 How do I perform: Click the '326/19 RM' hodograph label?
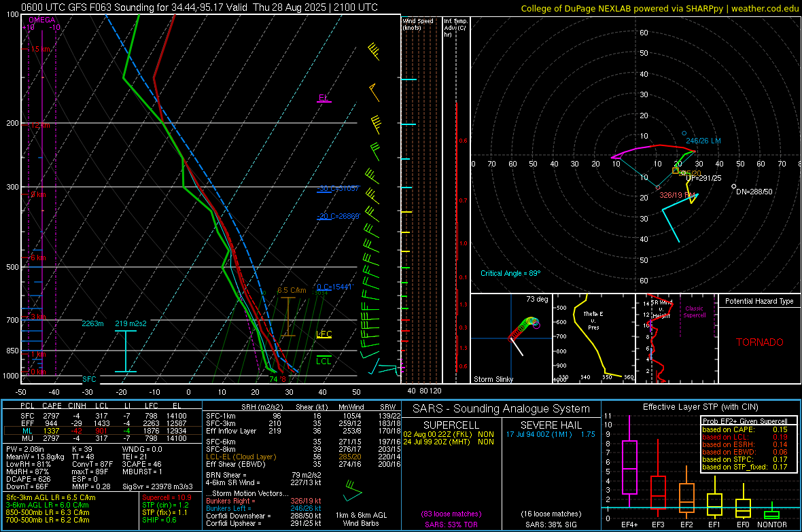(x=677, y=195)
